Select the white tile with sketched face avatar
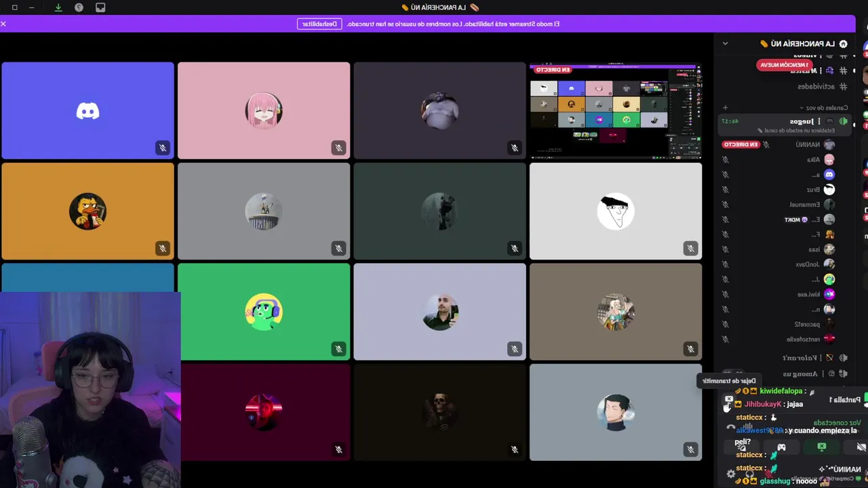Viewport: 868px width, 488px height. click(x=616, y=211)
